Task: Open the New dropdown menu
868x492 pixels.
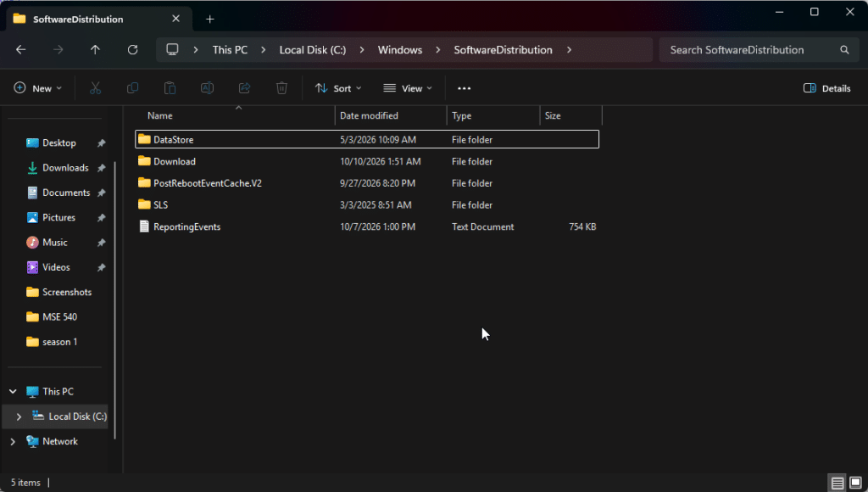Action: [x=38, y=88]
